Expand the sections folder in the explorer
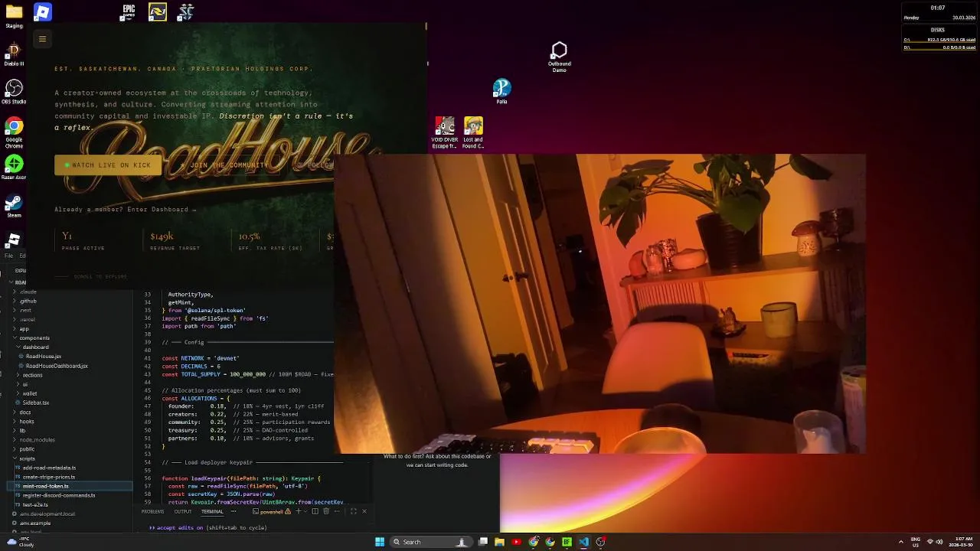Screen dimensions: 980x551 coord(32,375)
